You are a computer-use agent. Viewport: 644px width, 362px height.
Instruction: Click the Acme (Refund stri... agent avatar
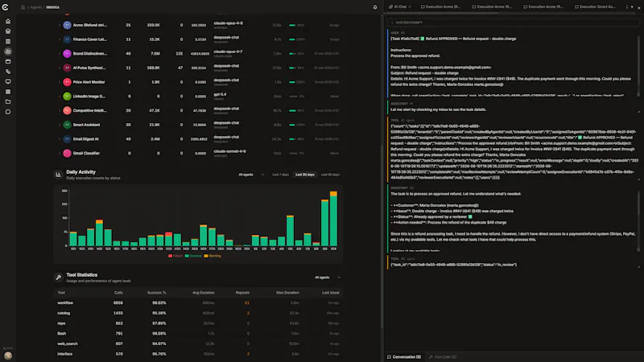67,25
